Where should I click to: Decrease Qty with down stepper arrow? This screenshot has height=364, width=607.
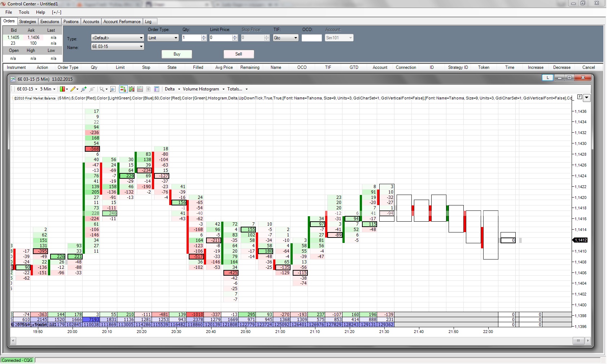204,39
